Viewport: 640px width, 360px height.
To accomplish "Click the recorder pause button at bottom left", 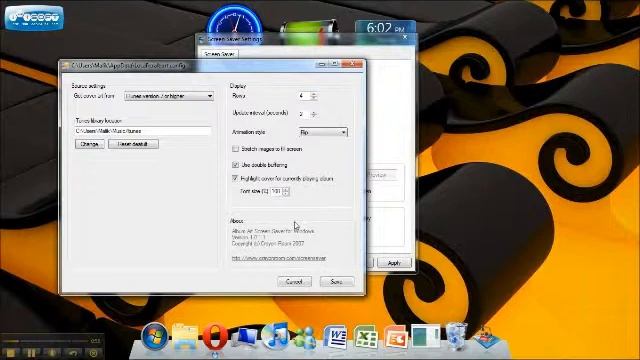I will [x=31, y=353].
